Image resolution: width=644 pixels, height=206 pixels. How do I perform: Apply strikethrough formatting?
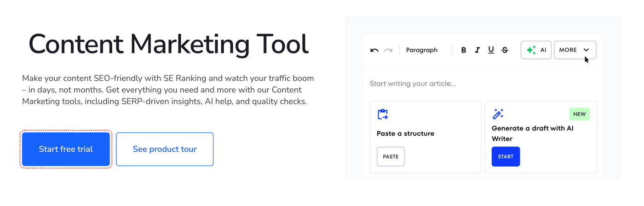pos(505,50)
